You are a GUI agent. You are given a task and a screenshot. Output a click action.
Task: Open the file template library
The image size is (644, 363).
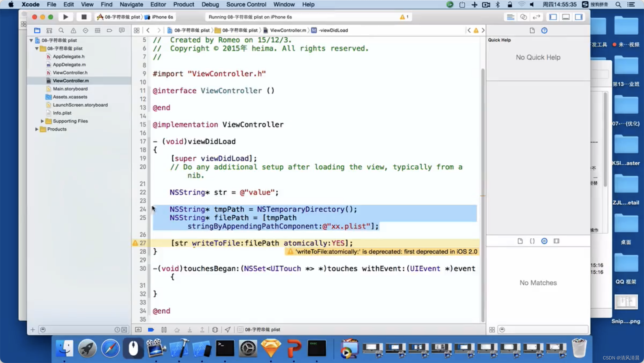pos(520,241)
